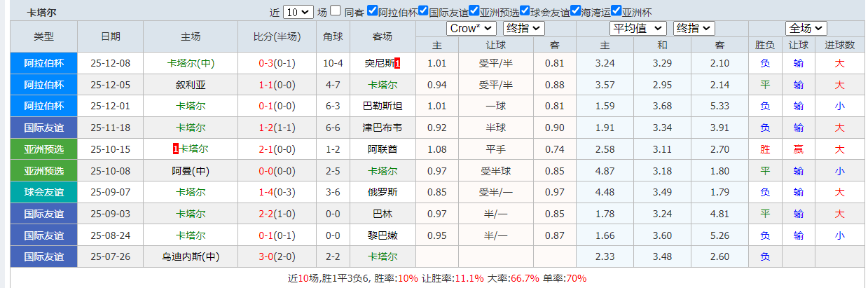
Task: Open the 3-0 score of 乌迪内斯 match
Action: coord(266,257)
